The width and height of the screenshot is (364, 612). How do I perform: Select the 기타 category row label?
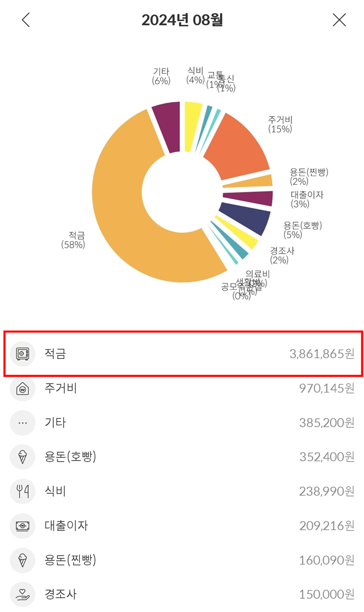(55, 423)
